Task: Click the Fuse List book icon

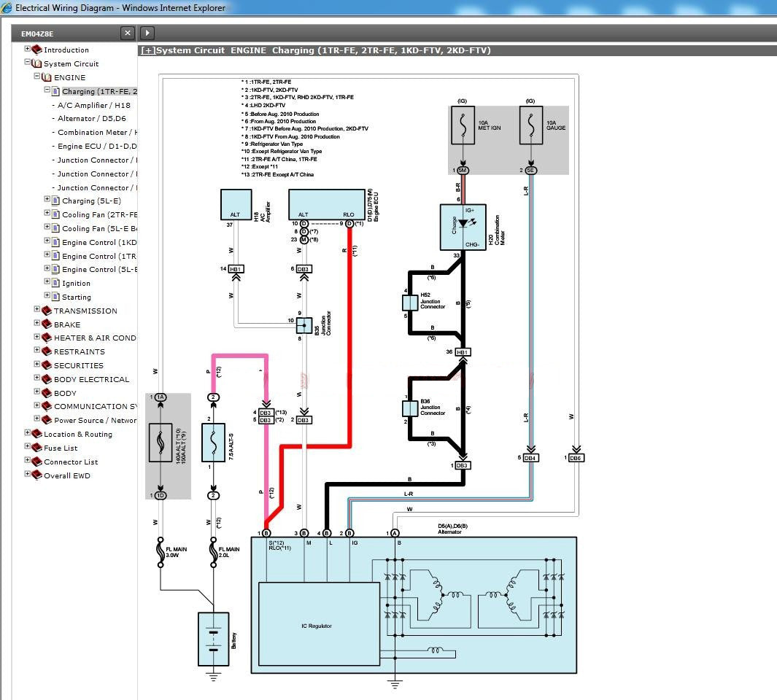Action: [36, 448]
